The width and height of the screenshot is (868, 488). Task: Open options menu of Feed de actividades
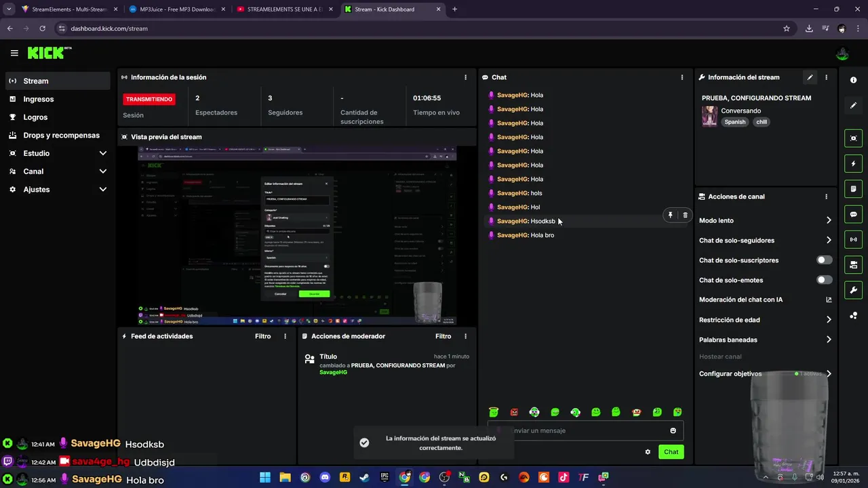click(285, 336)
